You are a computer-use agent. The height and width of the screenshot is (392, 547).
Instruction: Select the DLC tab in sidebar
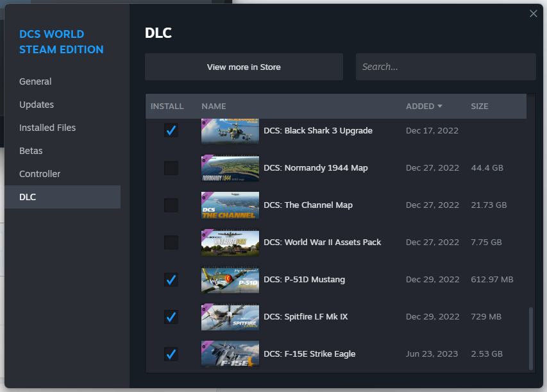tap(62, 197)
